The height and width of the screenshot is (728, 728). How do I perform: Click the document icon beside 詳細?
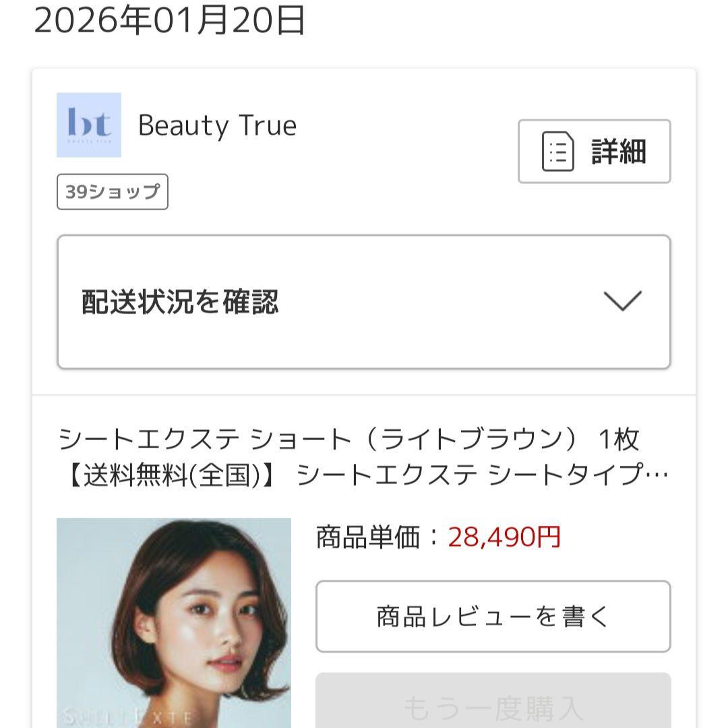tap(558, 152)
